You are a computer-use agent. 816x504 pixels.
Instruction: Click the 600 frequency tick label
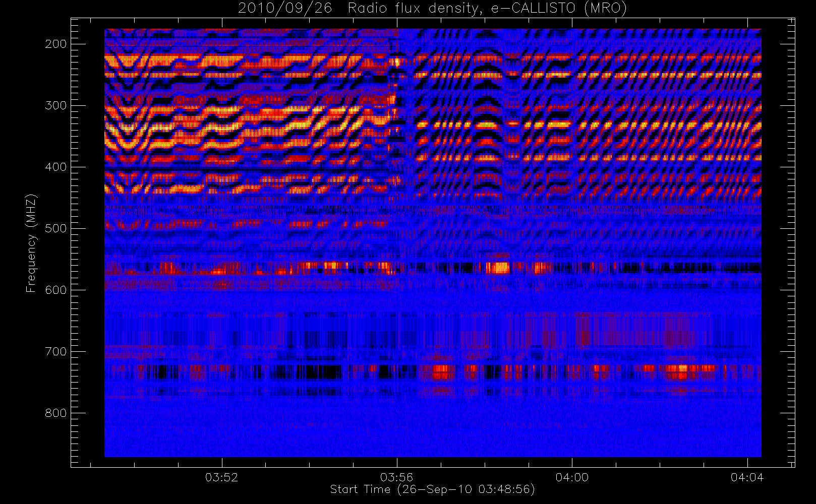pyautogui.click(x=55, y=290)
